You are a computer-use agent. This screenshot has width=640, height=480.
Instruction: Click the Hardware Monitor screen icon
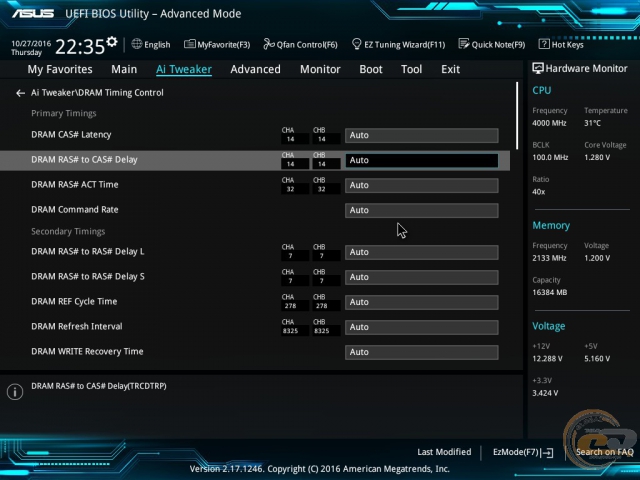click(538, 69)
